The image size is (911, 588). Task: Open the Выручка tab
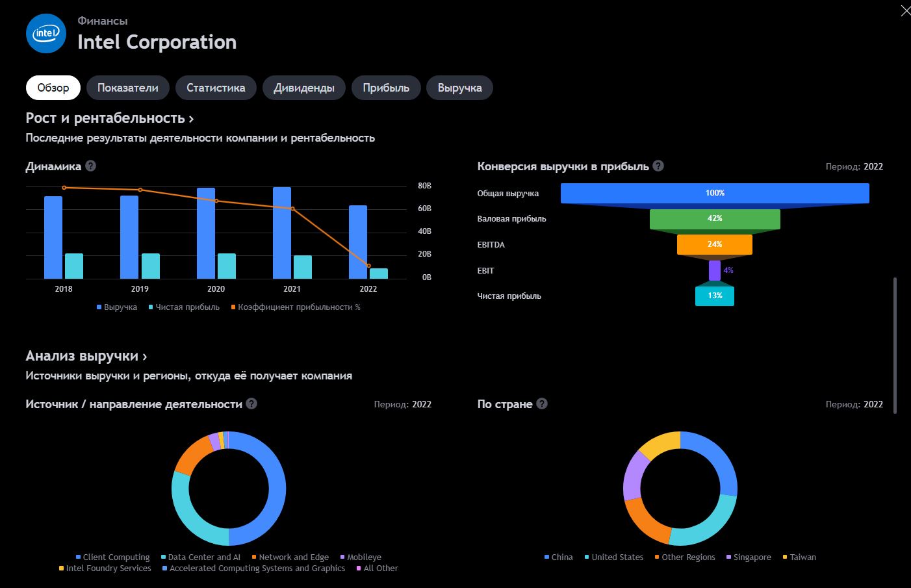pos(459,88)
